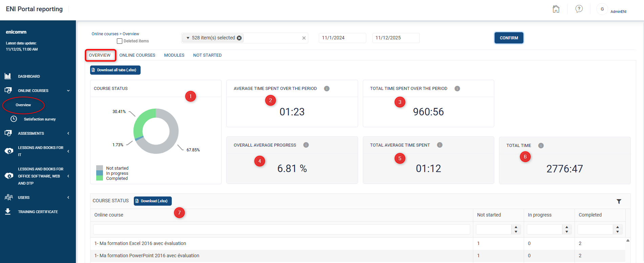
Task: Go to home via the house icon
Action: pos(556,9)
